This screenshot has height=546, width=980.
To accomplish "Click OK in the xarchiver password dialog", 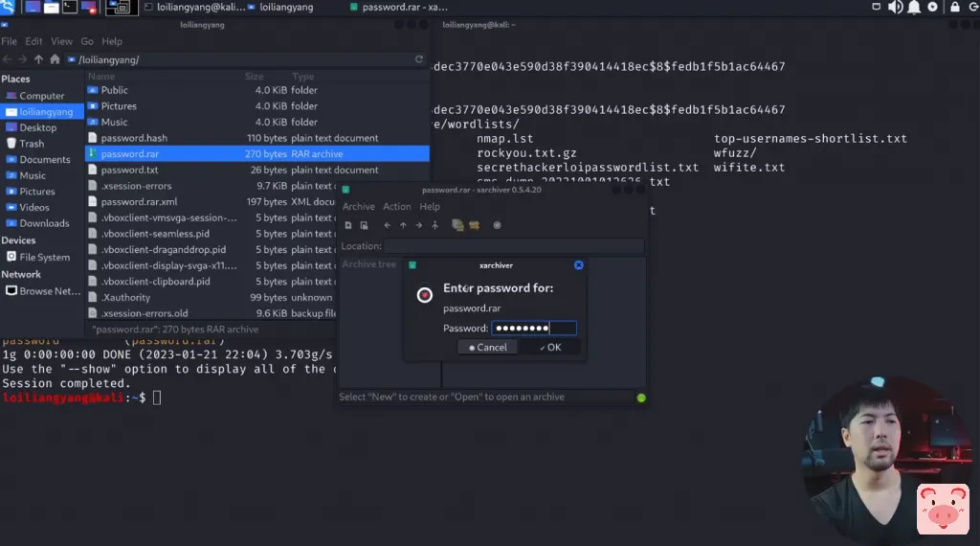I will pyautogui.click(x=550, y=347).
